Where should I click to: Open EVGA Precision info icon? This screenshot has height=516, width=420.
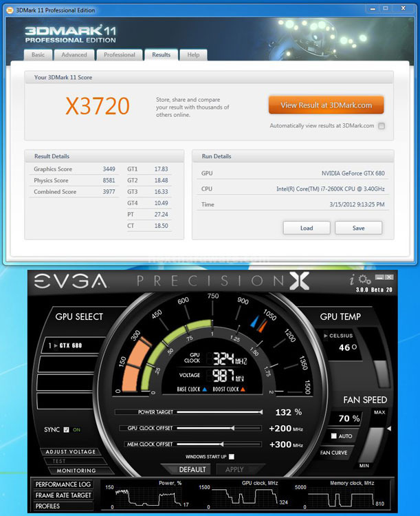(353, 280)
